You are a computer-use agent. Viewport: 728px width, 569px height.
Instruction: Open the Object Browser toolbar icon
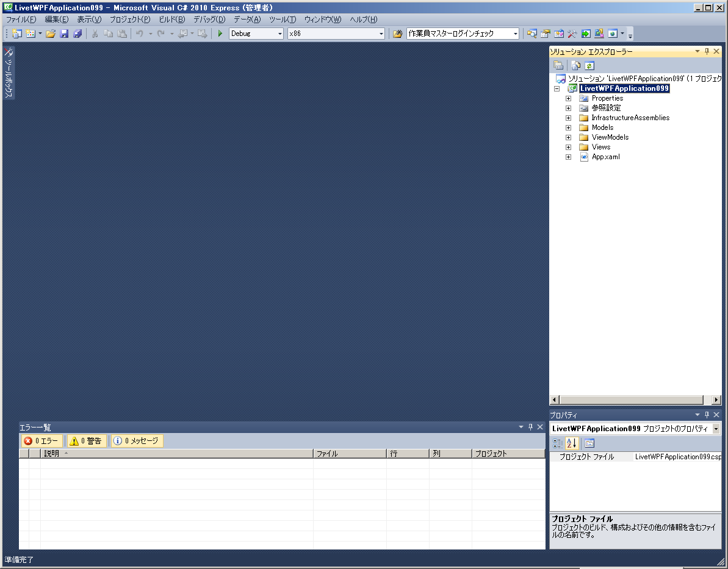pos(558,34)
